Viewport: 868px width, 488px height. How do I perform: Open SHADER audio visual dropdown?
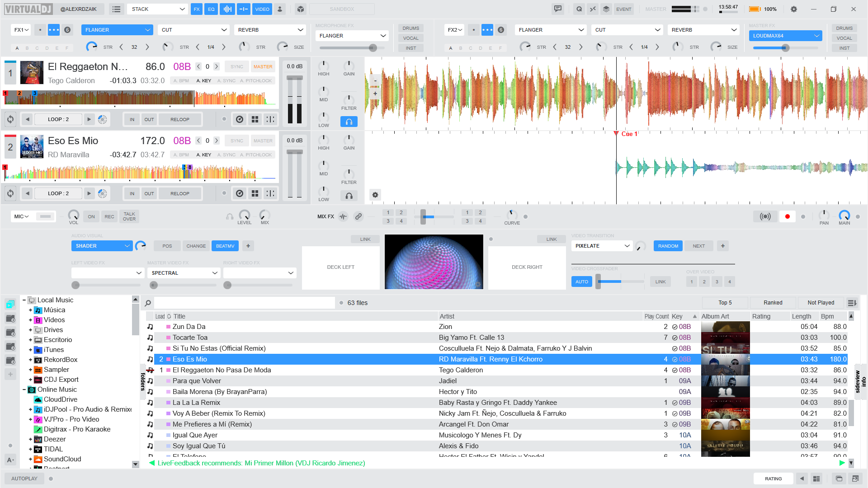click(102, 246)
